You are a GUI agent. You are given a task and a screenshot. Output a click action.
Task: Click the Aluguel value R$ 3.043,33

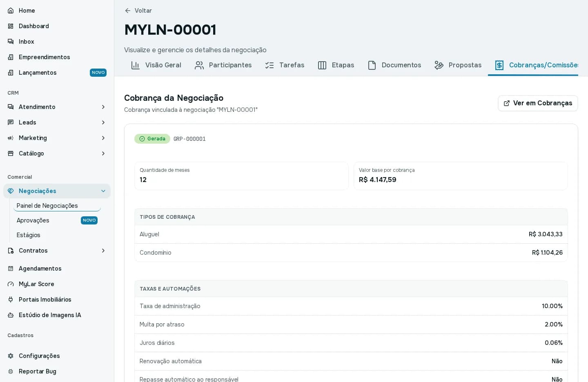coord(546,234)
